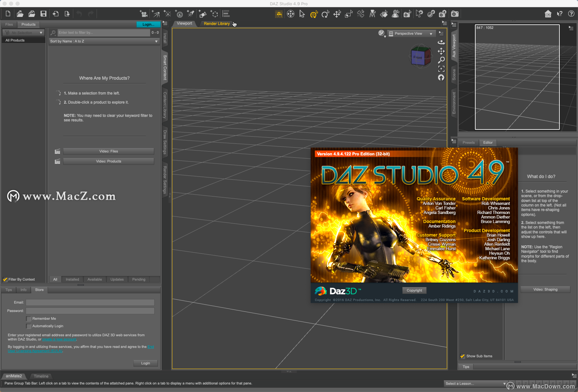Select the highlighted Universal tool

314,14
